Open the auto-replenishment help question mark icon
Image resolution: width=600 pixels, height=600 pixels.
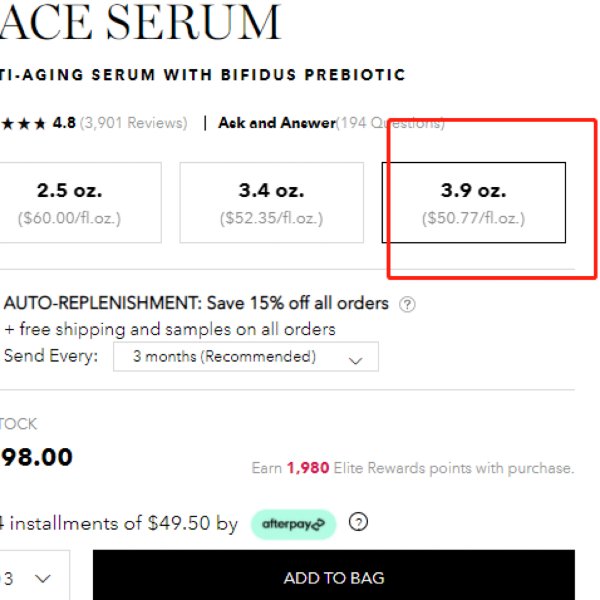point(407,305)
